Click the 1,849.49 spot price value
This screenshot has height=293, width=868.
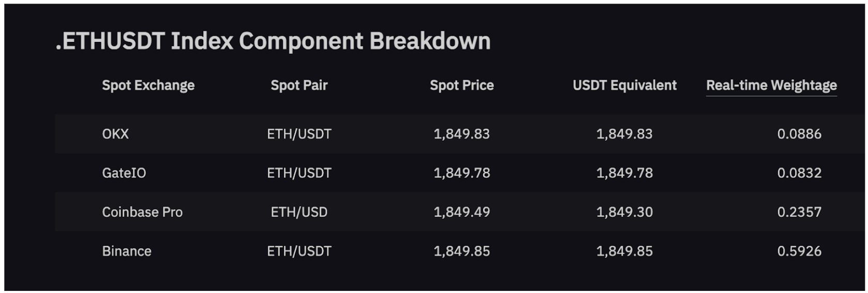[461, 212]
